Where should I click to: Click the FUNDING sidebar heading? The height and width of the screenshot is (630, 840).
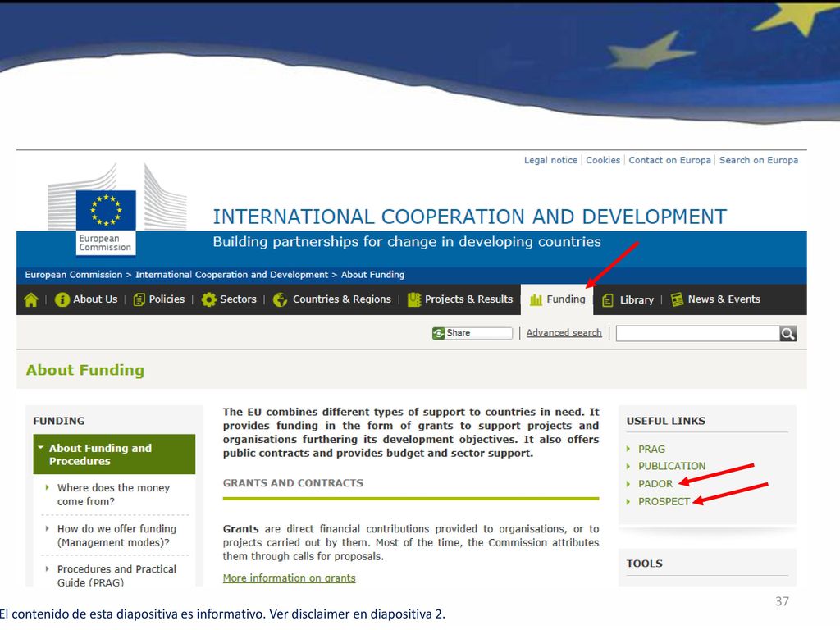tap(59, 421)
